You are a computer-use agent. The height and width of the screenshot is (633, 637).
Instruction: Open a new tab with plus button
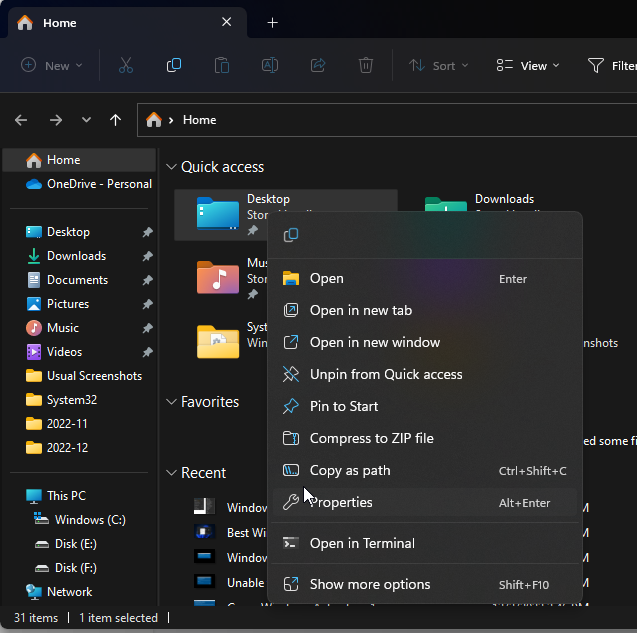272,22
